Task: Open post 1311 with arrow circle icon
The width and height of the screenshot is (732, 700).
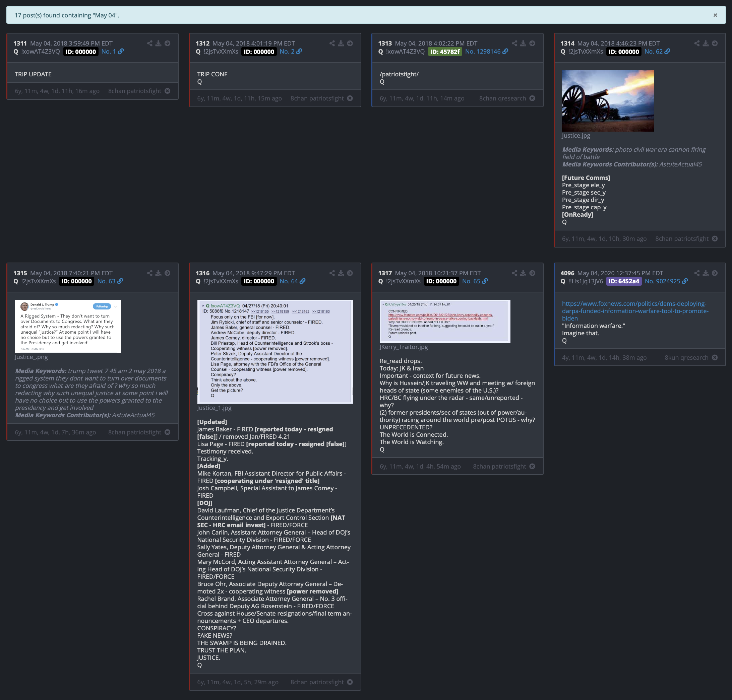Action: click(x=167, y=43)
